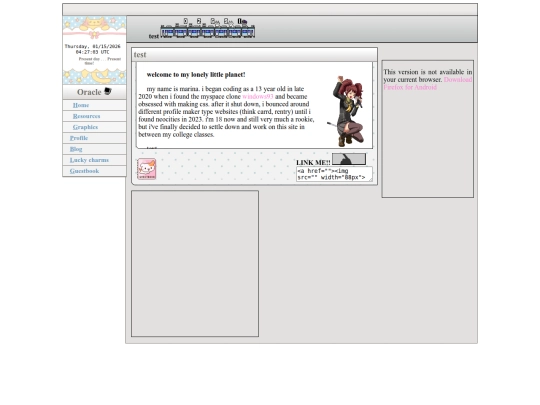Click the pink cat stamp icon
This screenshot has width=540, height=405.
click(147, 169)
